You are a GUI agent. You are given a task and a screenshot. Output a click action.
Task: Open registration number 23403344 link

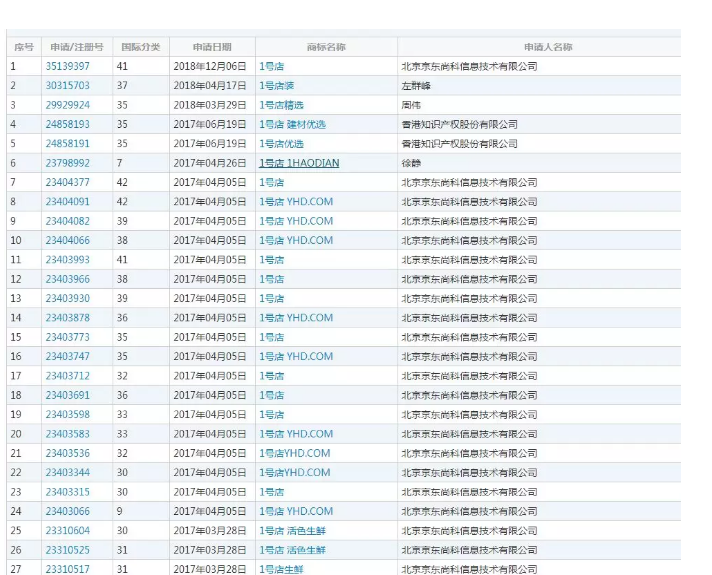[x=67, y=472]
